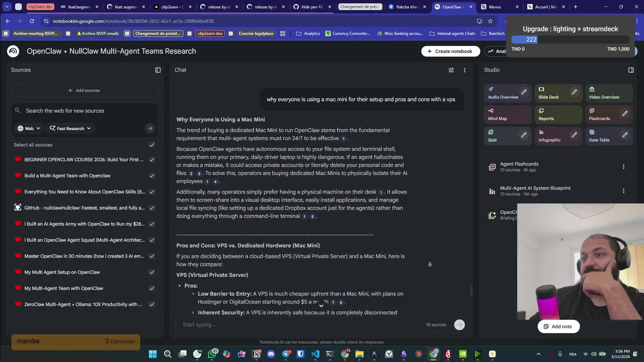Open browser tab search dropdown arrow
The image size is (644, 362).
coord(7,7)
